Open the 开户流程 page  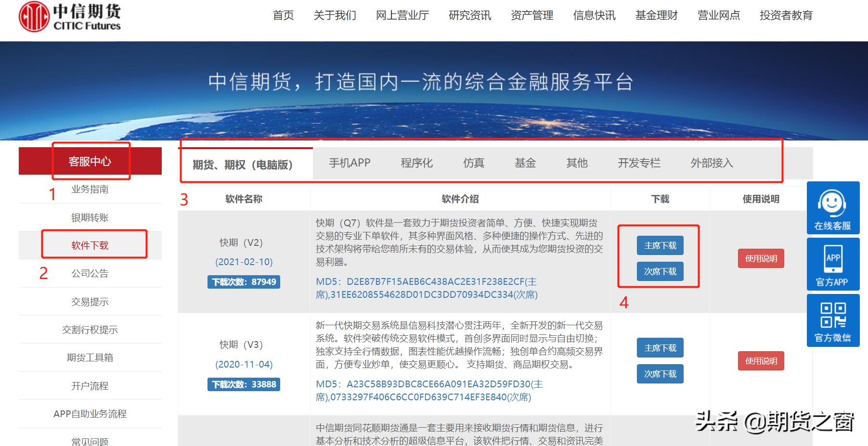(89, 386)
